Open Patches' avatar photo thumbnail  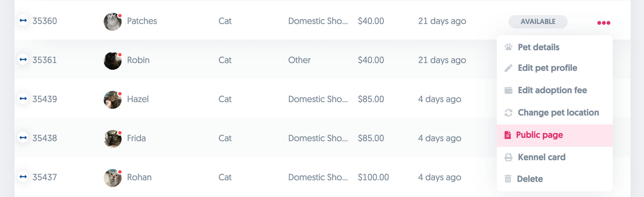(113, 21)
